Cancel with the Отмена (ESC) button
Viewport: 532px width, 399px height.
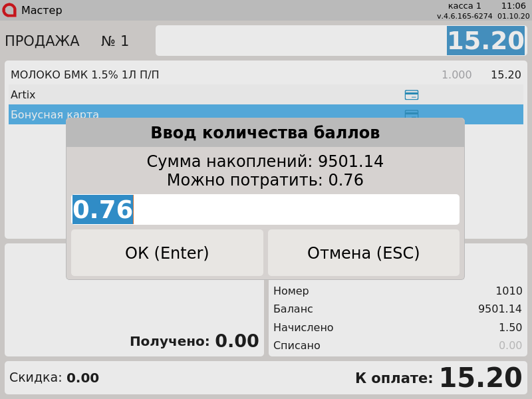pyautogui.click(x=363, y=253)
